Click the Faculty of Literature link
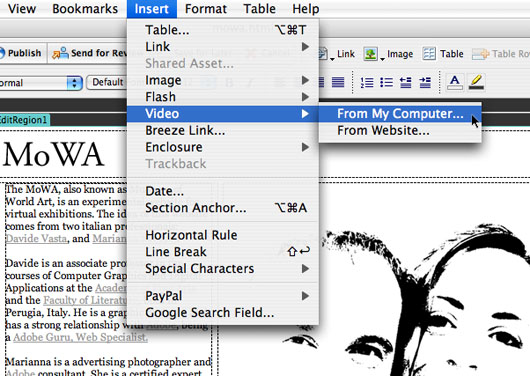This screenshot has height=376, width=530. point(85,300)
